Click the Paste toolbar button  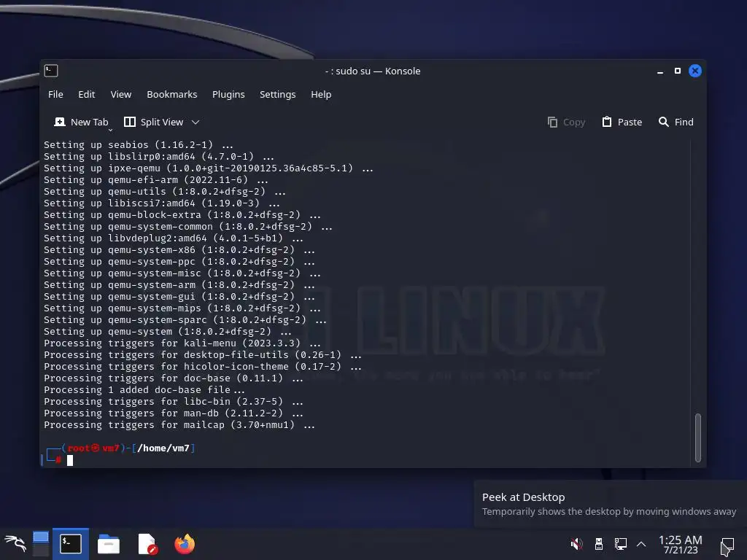coord(622,122)
